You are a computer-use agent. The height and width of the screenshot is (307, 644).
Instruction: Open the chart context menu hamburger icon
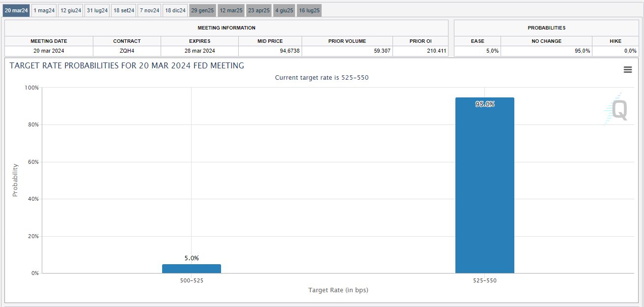pos(627,70)
